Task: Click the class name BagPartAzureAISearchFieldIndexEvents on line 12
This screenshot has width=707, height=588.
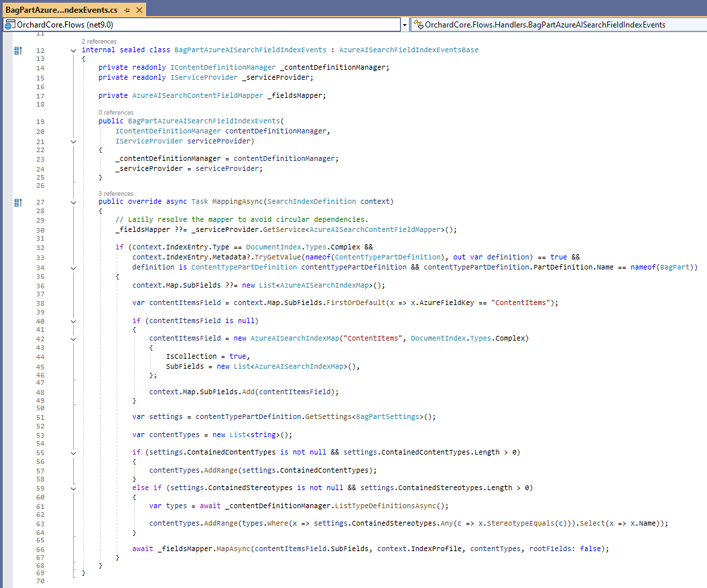Action: click(x=250, y=50)
